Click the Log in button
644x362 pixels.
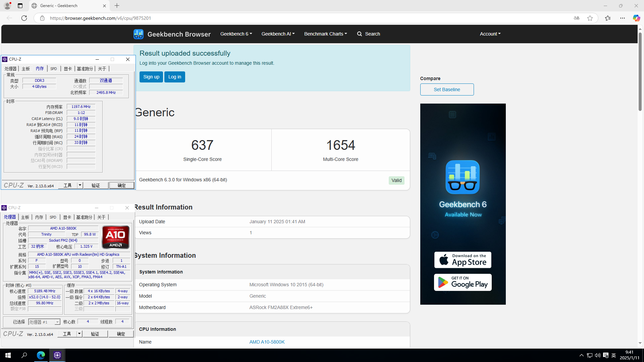(175, 77)
